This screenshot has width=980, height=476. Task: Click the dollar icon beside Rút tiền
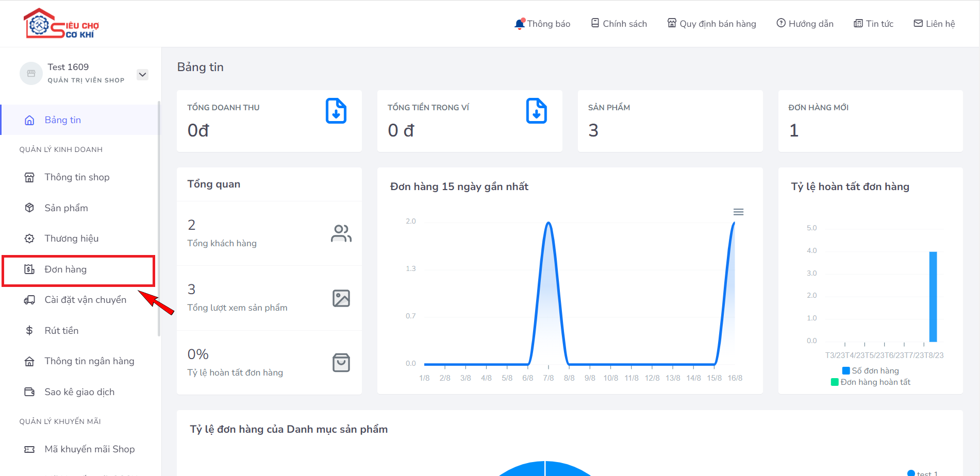[x=29, y=331]
